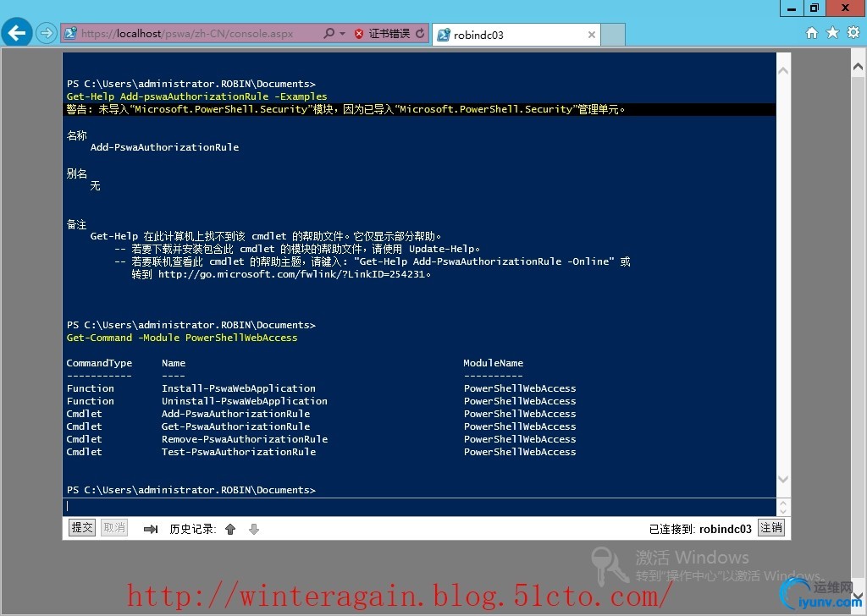Open the address bar dropdown arrow
867x616 pixels.
(342, 34)
